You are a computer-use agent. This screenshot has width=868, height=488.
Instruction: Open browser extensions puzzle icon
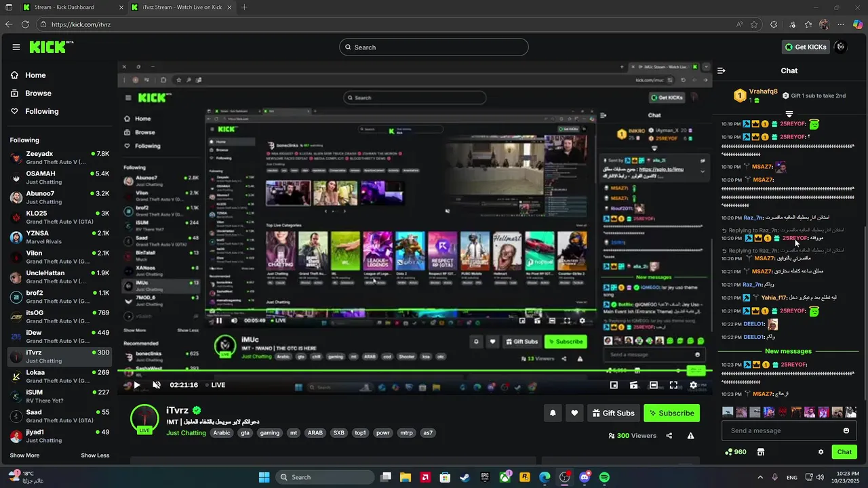point(774,24)
